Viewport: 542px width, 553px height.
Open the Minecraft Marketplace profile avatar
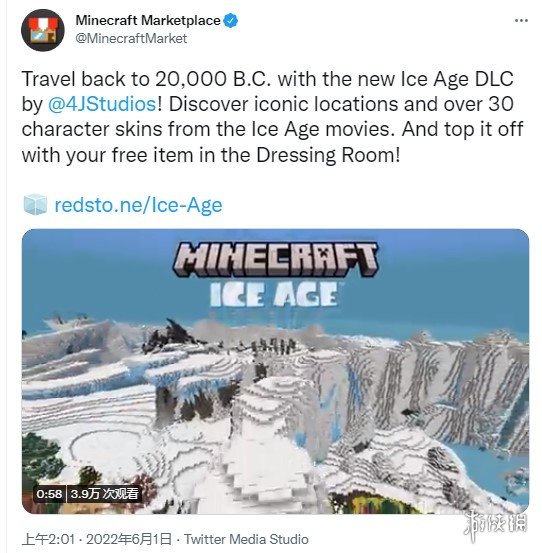[43, 30]
